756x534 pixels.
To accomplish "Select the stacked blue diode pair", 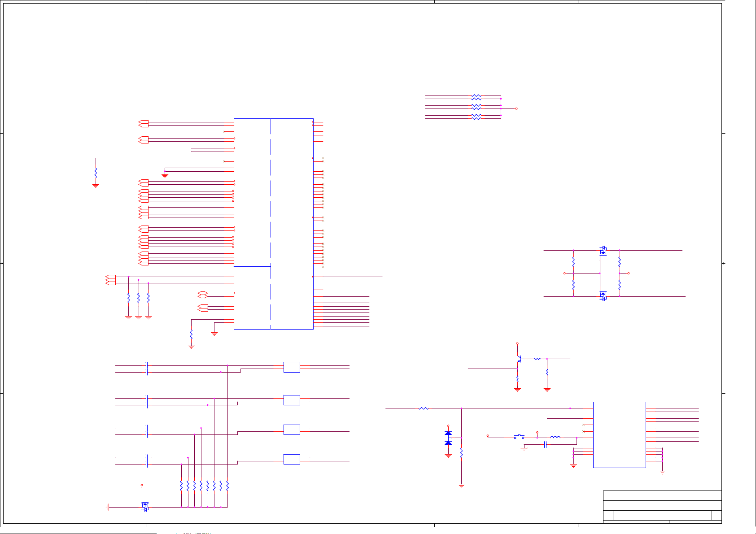I will pos(448,438).
